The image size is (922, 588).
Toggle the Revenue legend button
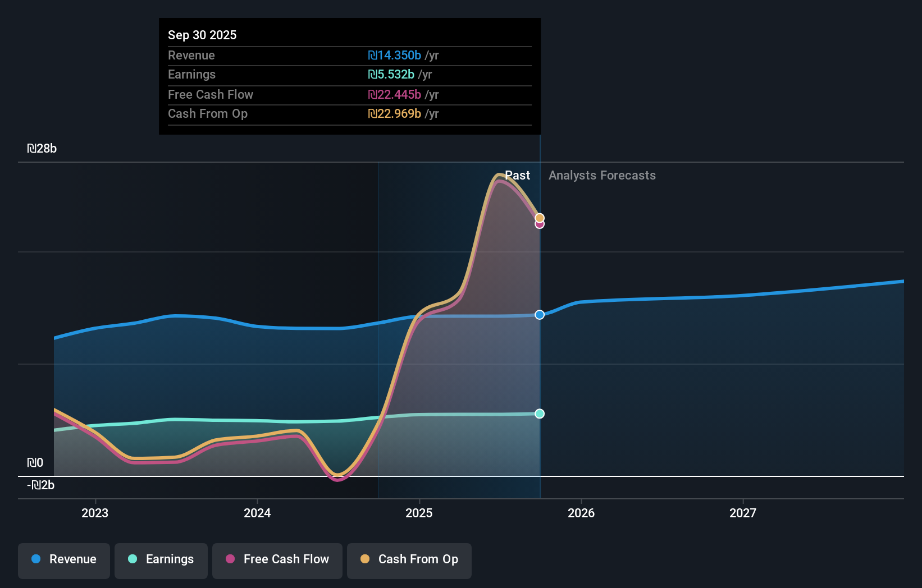click(x=64, y=561)
